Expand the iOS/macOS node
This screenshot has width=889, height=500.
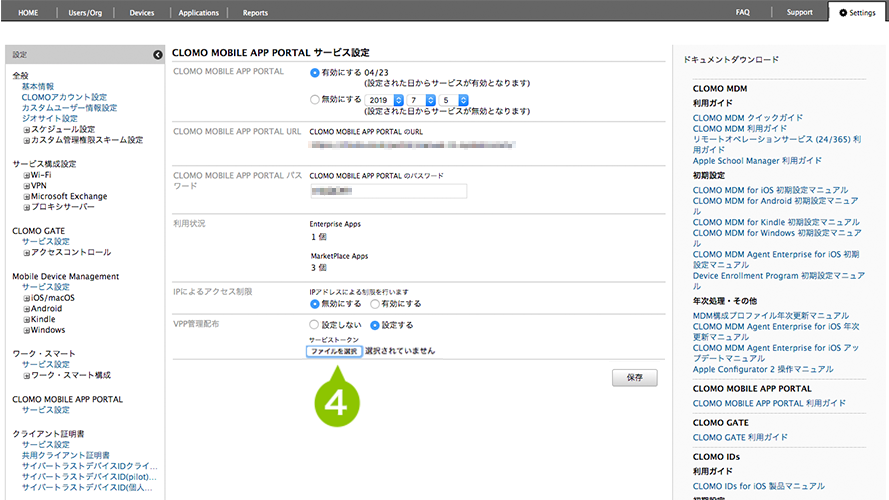coord(27,298)
